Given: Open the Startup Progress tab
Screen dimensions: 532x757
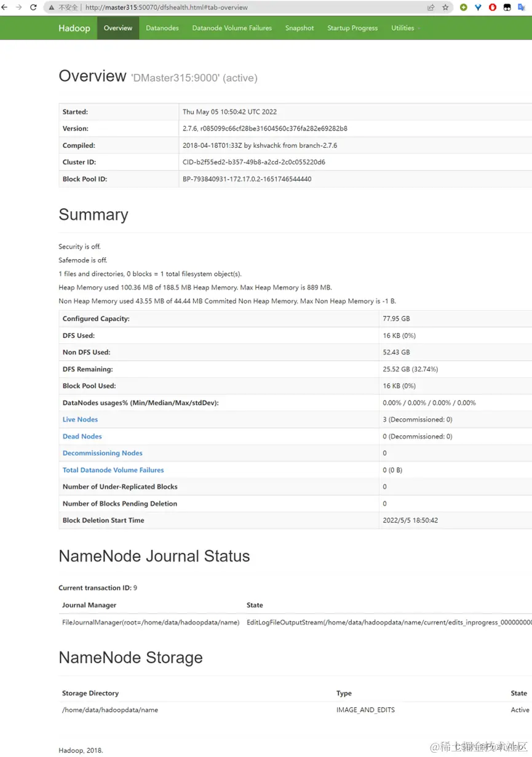Looking at the screenshot, I should click(352, 28).
